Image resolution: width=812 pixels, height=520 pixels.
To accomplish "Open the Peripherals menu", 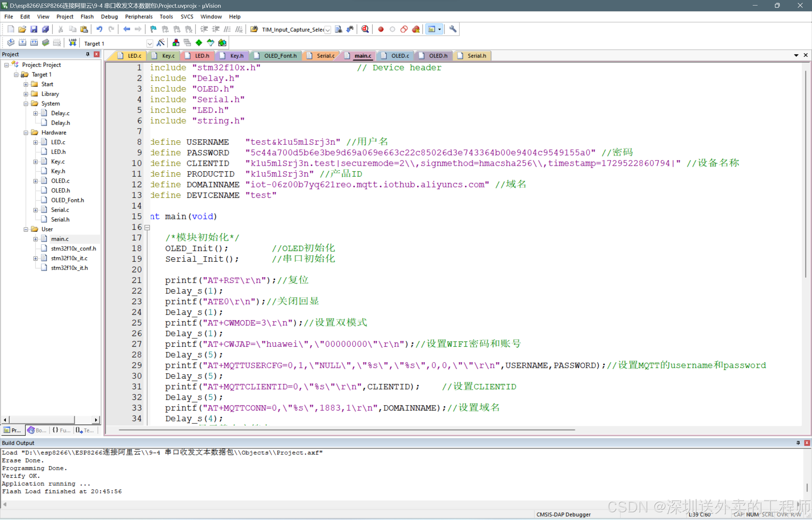I will point(139,16).
